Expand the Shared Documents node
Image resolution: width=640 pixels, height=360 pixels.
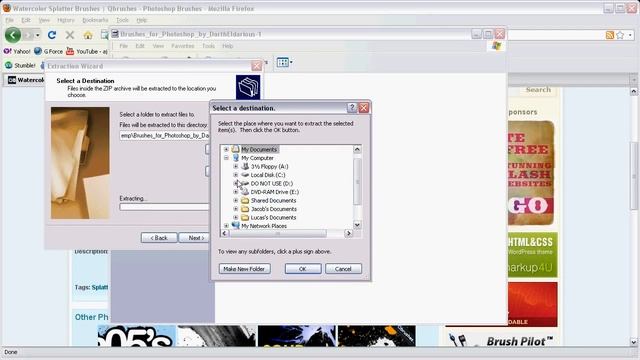click(x=236, y=200)
